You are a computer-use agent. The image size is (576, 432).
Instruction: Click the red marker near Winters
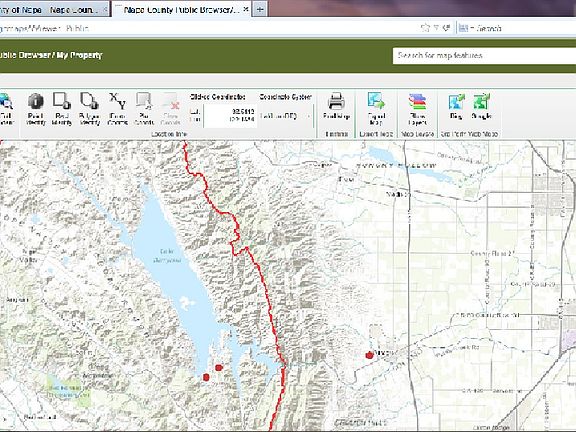(369, 354)
